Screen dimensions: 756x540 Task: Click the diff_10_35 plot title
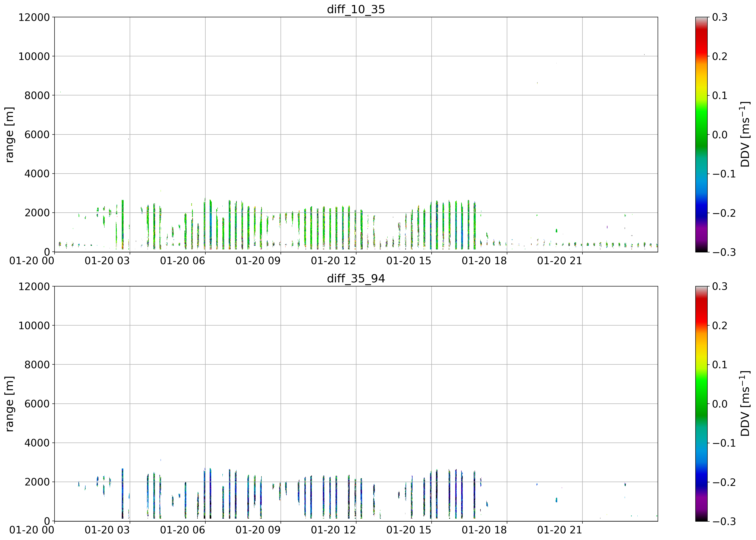tap(356, 9)
